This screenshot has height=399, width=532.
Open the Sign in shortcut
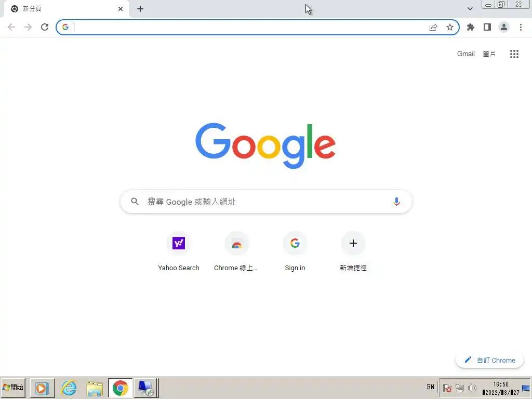click(295, 251)
